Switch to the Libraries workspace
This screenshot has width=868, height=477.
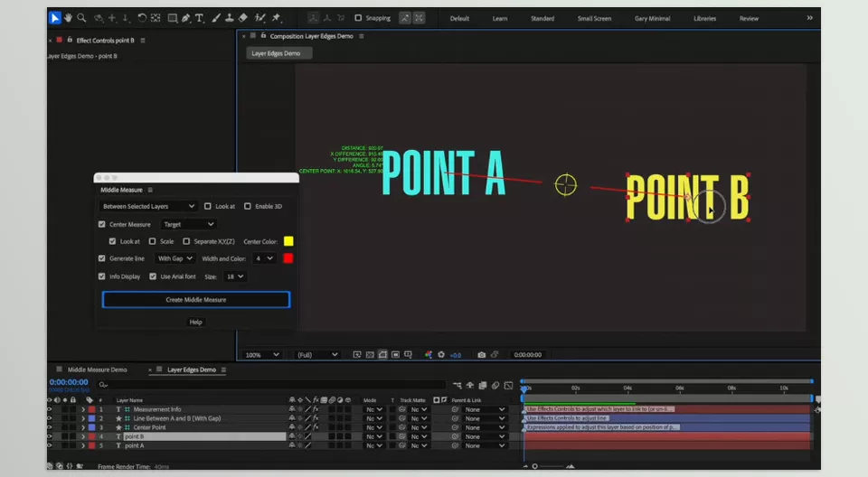coord(704,18)
